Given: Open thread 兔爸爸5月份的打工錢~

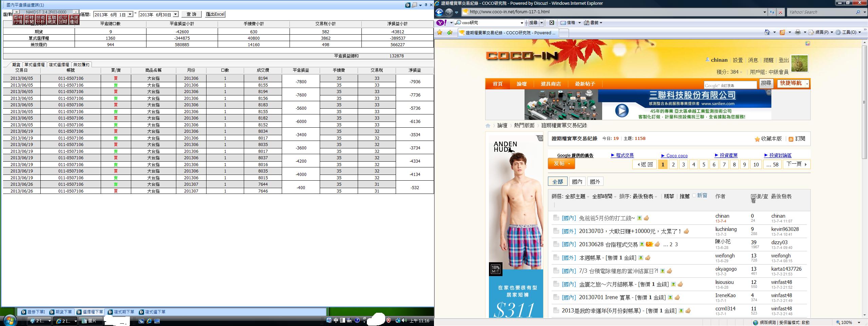Looking at the screenshot, I should (x=607, y=218).
